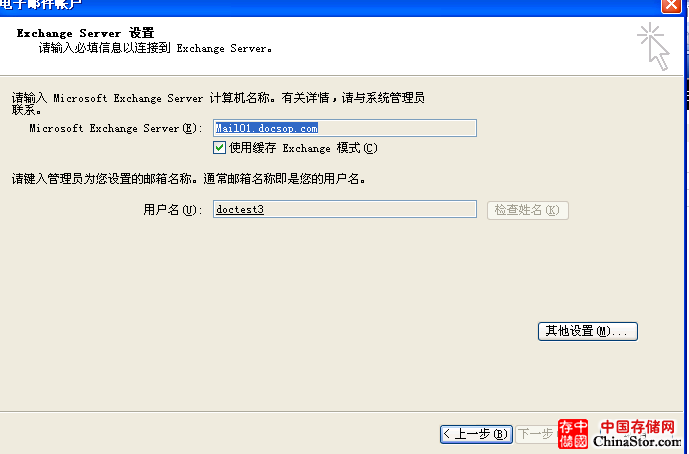
Task: Toggle the 使用缓存 Exchange 模式 checkbox
Action: pos(220,148)
